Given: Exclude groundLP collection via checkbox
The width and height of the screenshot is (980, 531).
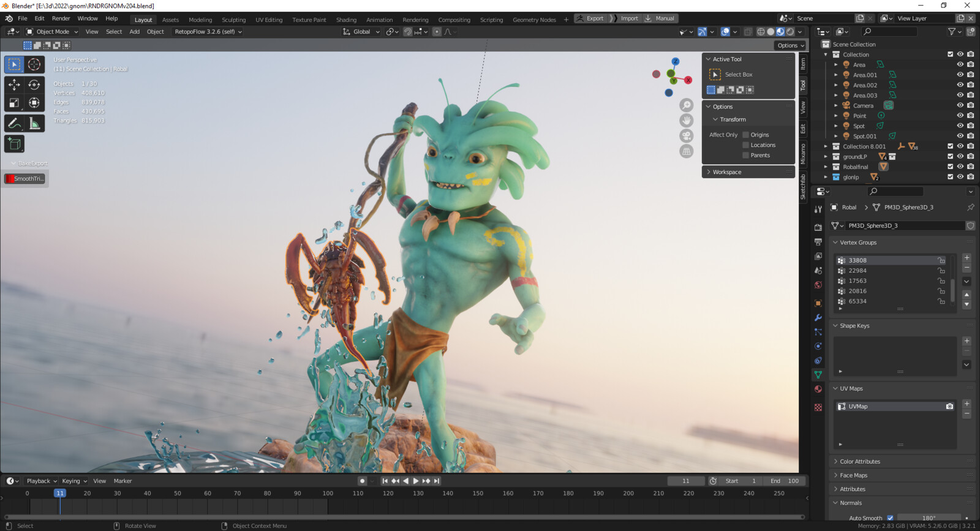Looking at the screenshot, I should point(951,156).
